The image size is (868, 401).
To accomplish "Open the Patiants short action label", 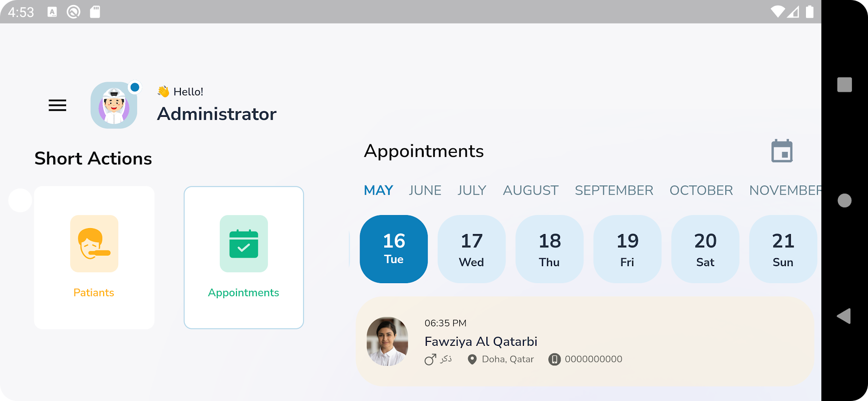I will 94,293.
